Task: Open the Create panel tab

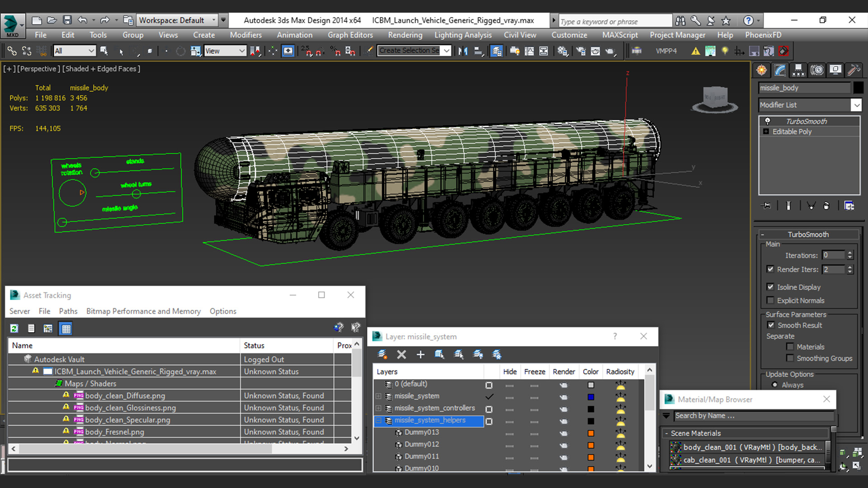Action: (762, 70)
